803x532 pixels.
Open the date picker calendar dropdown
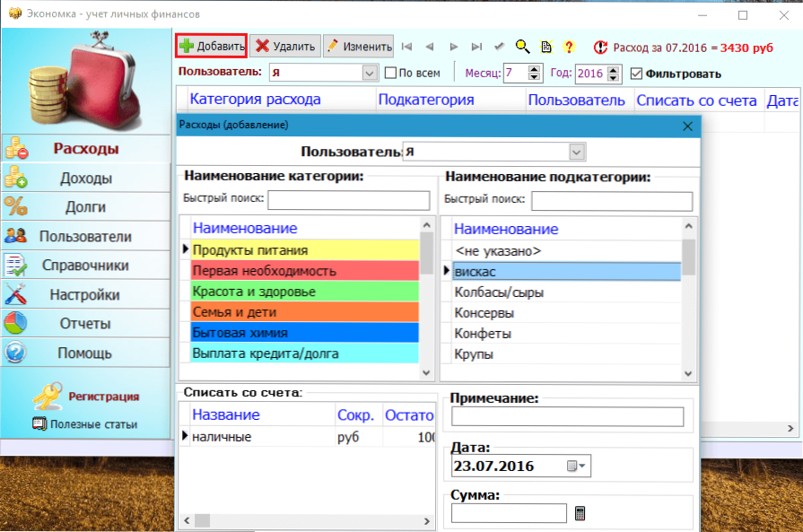click(576, 467)
